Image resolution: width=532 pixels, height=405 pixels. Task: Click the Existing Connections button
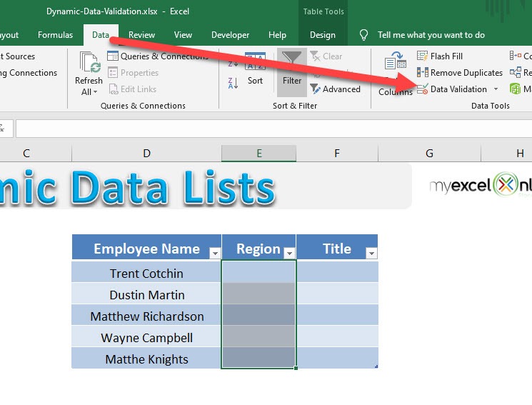click(x=29, y=73)
